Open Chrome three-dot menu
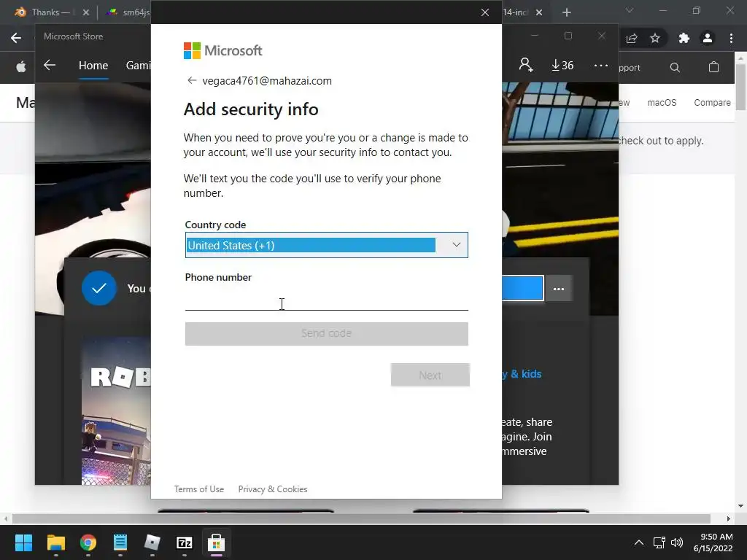Screen dimensions: 747x560 pyautogui.click(x=731, y=38)
